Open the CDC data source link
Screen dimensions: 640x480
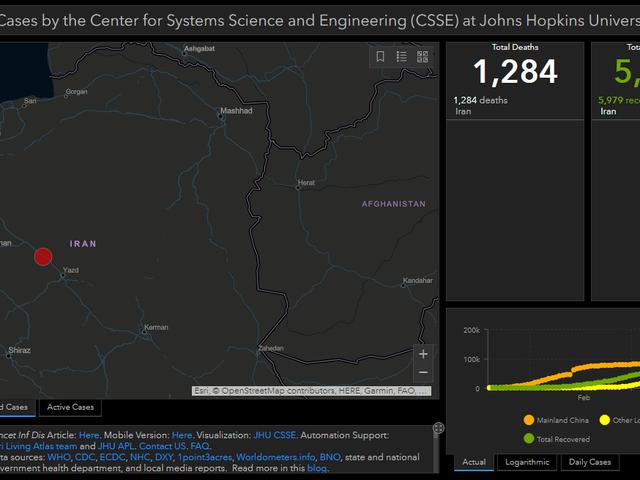(85, 457)
